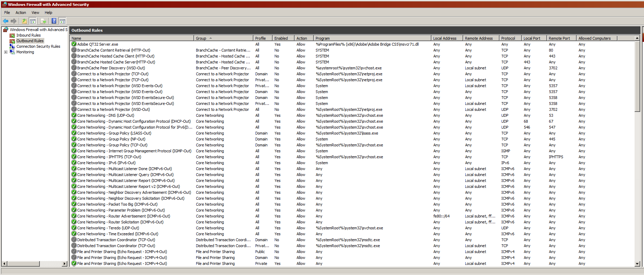644x275 pixels.
Task: Click green icon of Core Networking - Packet Too Big
Action: click(74, 204)
